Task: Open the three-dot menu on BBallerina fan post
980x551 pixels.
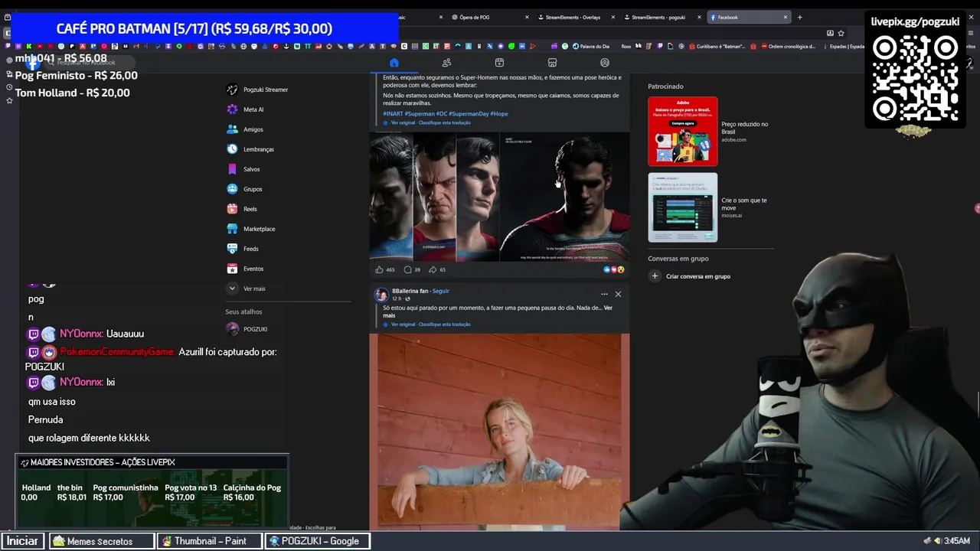Action: click(604, 294)
